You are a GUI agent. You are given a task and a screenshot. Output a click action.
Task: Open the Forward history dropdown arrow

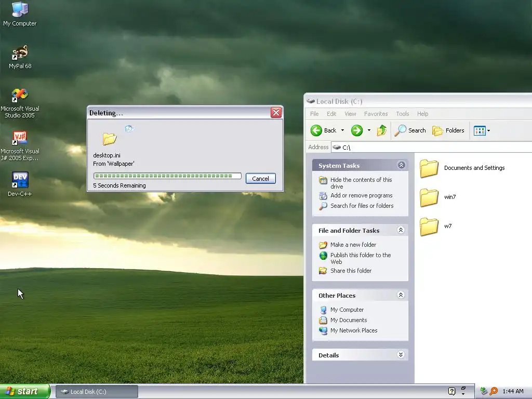369,130
